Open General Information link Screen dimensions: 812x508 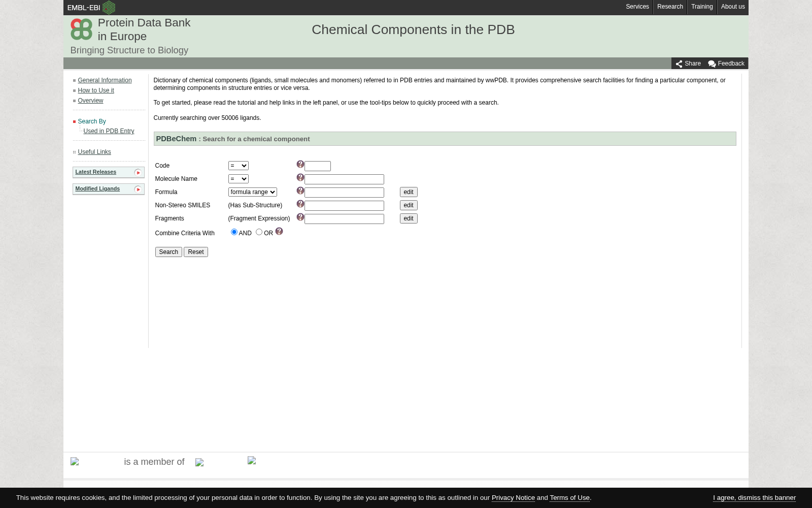click(x=105, y=80)
